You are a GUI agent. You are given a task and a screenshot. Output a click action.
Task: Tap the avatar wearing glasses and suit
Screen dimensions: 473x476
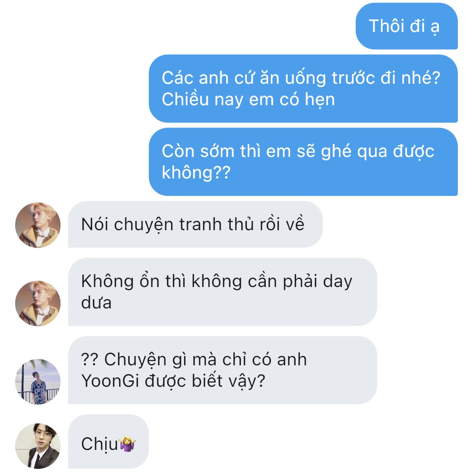click(x=38, y=446)
